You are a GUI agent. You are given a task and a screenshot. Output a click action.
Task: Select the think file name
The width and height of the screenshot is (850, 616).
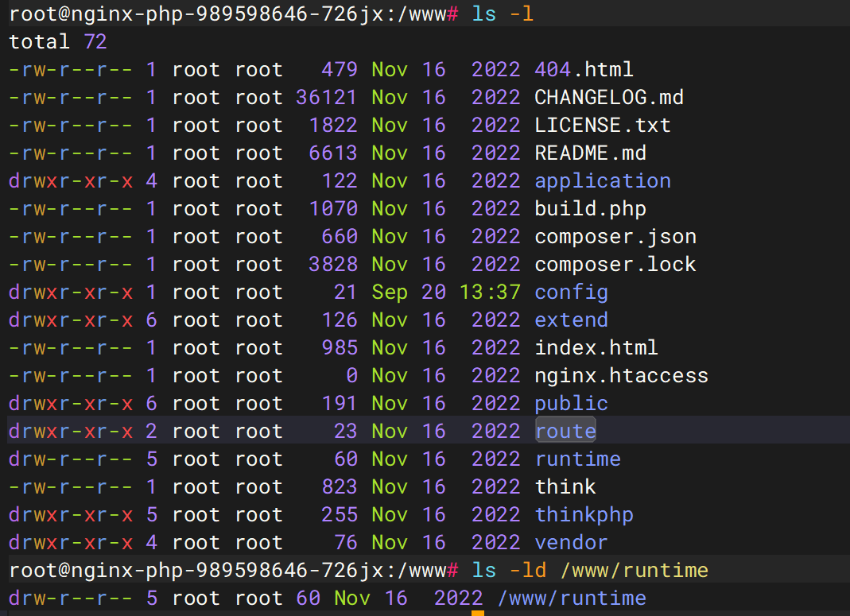[x=565, y=487]
